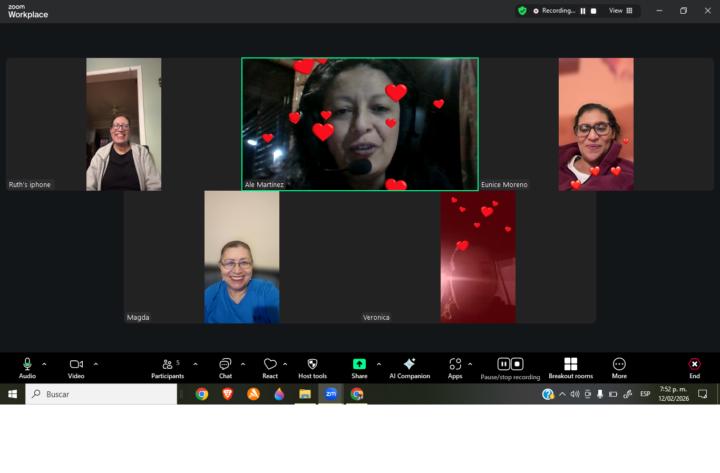
Task: Show hidden system tray icons
Action: point(562,394)
